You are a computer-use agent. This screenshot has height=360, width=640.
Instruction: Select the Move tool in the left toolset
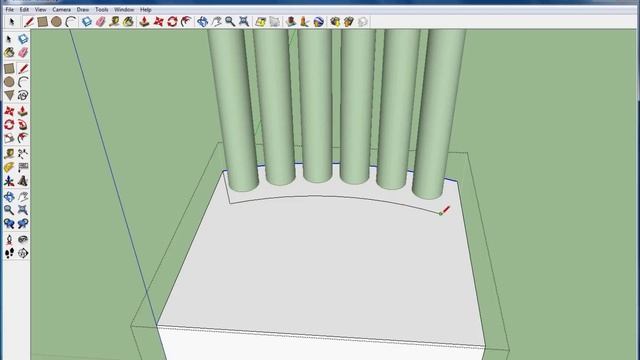click(x=9, y=111)
